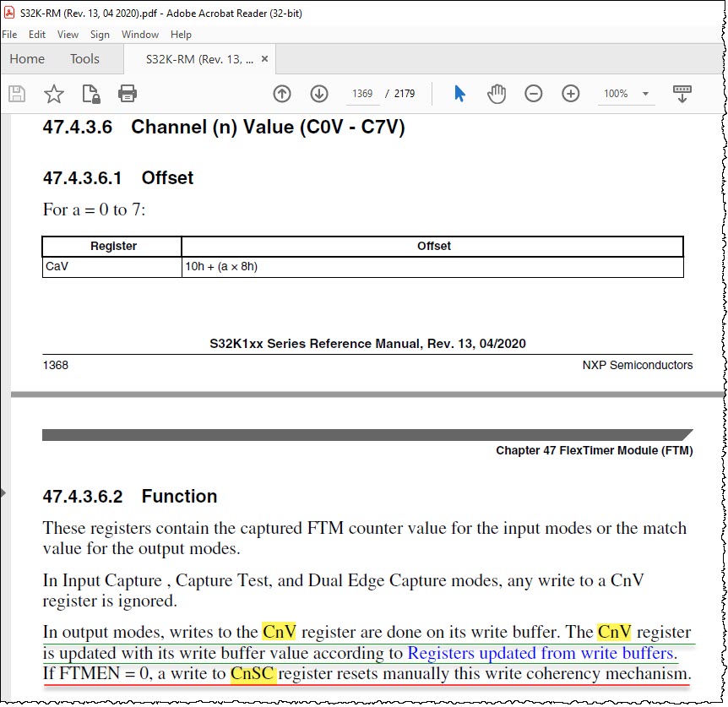Switch to the Tools tab
This screenshot has height=707, width=728.
(84, 59)
